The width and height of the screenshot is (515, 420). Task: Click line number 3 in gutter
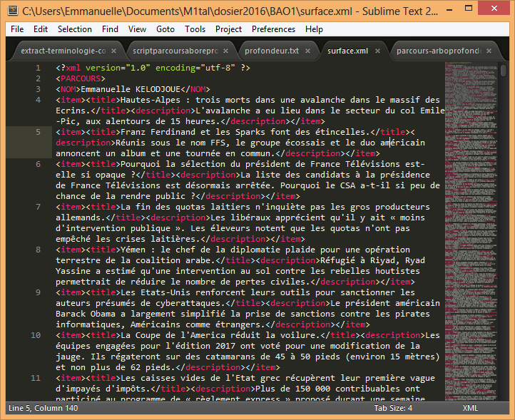coord(38,89)
